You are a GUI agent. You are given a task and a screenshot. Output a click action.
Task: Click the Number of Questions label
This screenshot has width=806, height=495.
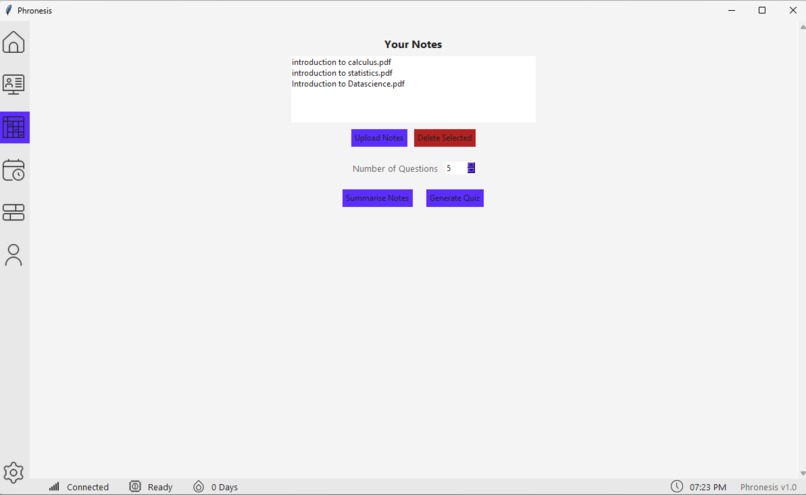click(395, 169)
